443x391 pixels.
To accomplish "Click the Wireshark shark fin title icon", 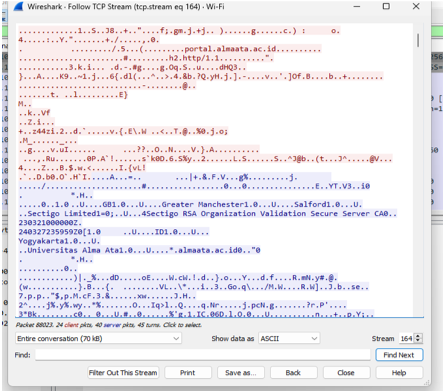I will pyautogui.click(x=18, y=6).
